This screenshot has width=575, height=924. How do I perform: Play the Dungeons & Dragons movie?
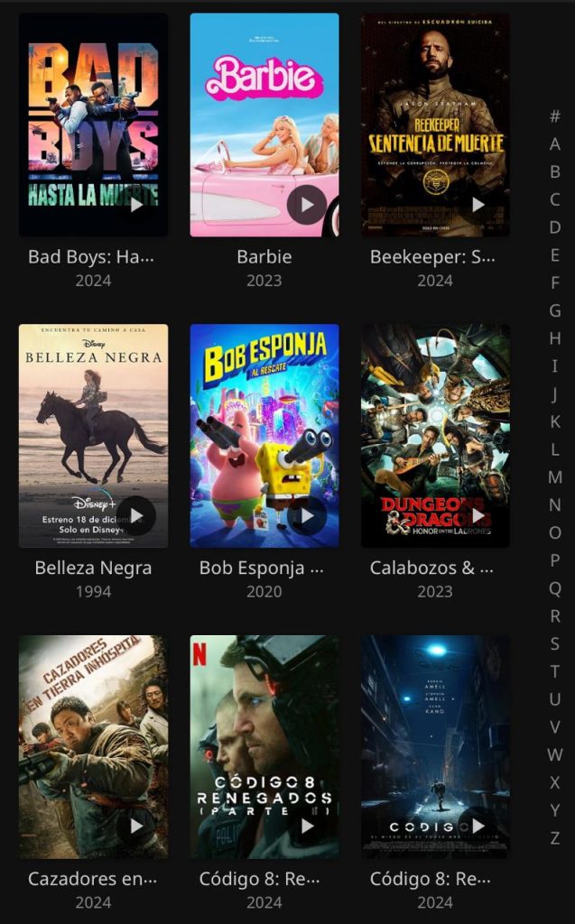click(478, 515)
